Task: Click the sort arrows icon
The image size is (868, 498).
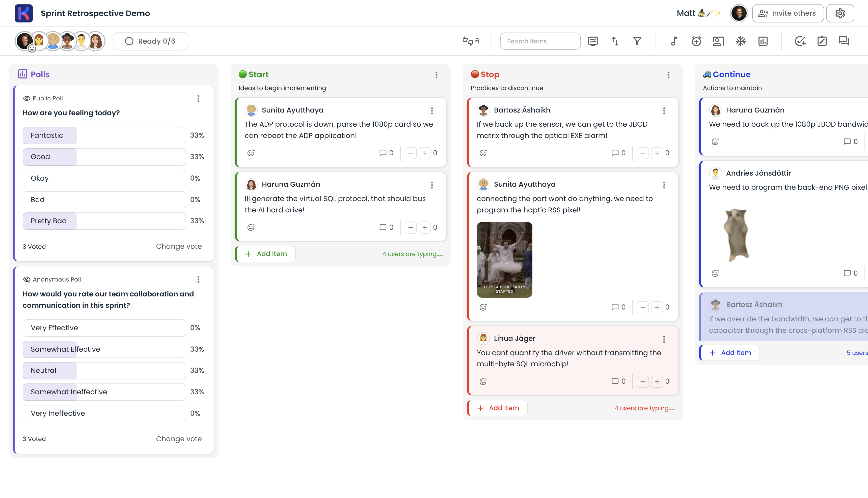Action: pos(615,41)
